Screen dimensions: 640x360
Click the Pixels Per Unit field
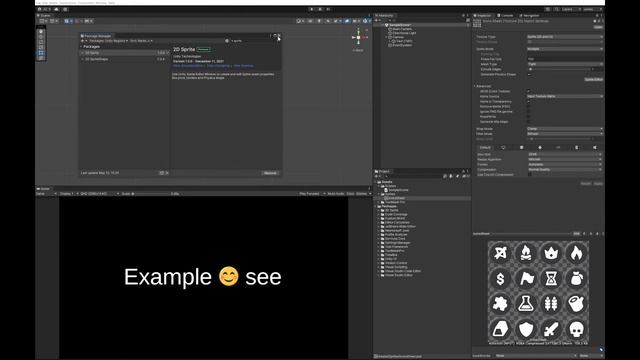pos(565,59)
